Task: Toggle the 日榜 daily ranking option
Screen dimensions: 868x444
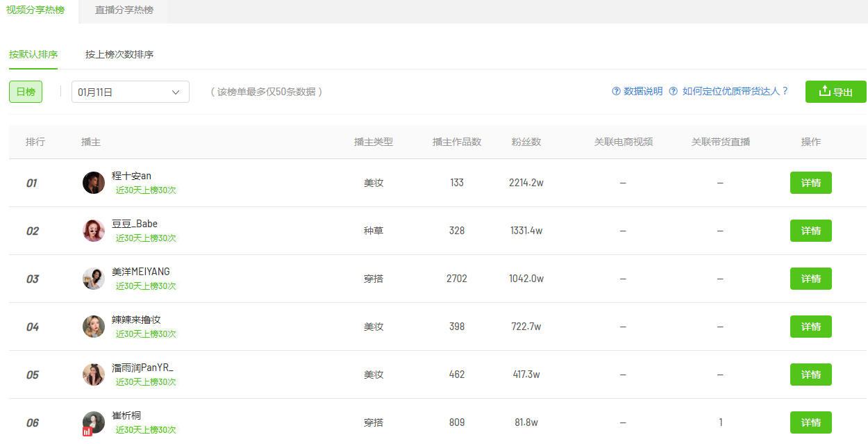Action: [26, 92]
